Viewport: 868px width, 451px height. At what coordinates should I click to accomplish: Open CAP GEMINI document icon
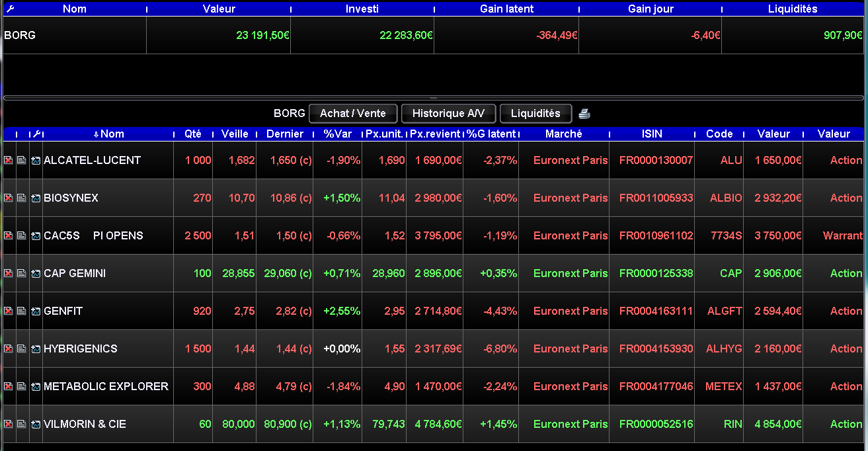[x=22, y=273]
